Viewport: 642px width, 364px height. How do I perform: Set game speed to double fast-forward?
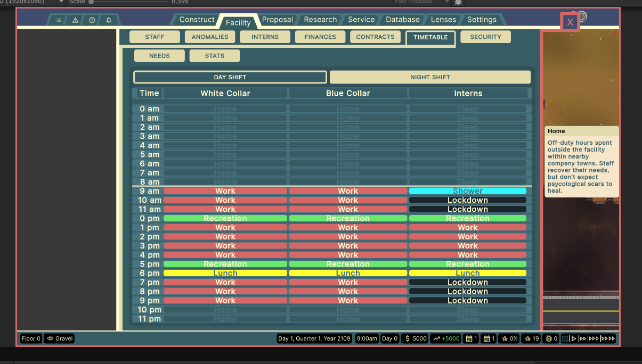(583, 338)
